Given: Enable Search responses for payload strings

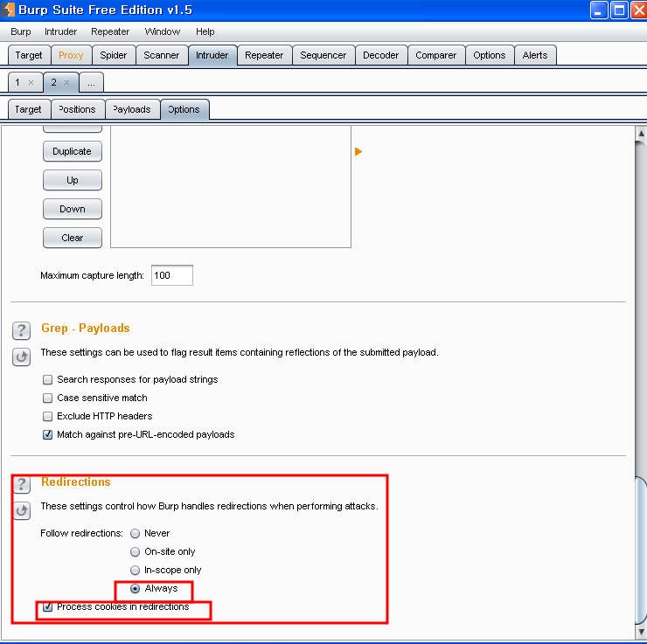Looking at the screenshot, I should [48, 379].
